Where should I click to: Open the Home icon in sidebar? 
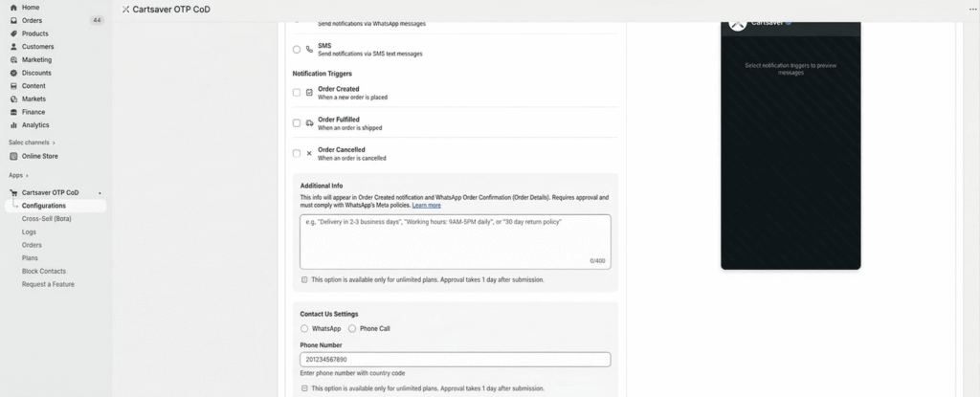point(13,7)
